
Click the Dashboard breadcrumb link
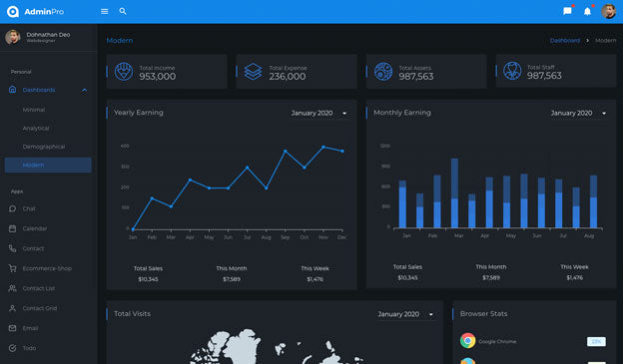(565, 41)
